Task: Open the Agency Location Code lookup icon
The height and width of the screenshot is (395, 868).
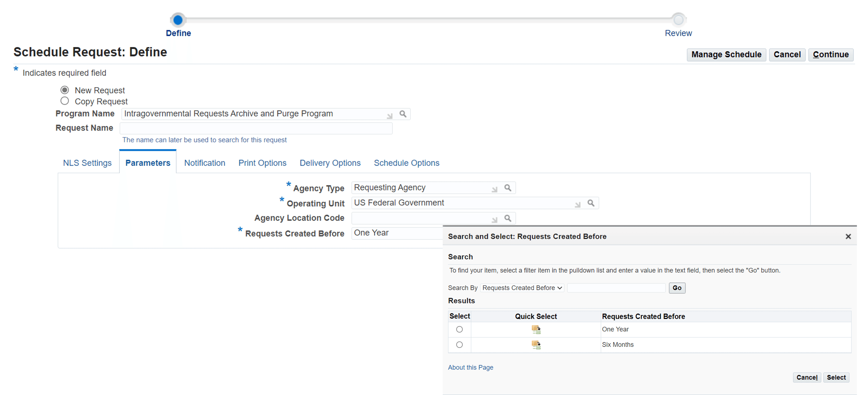Action: click(508, 218)
